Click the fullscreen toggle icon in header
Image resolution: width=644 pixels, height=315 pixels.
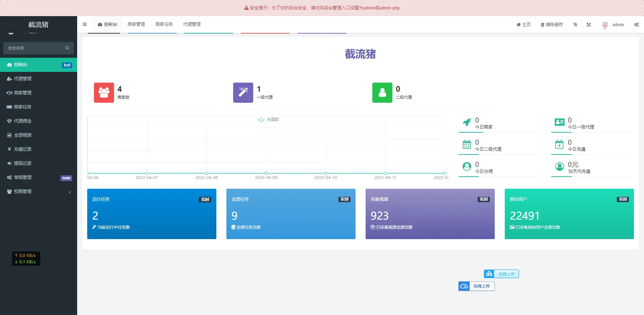589,25
